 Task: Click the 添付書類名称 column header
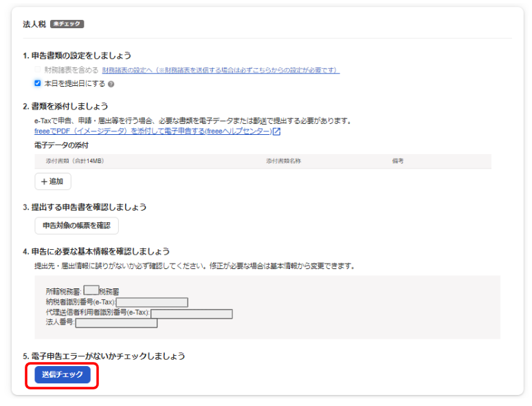(284, 161)
